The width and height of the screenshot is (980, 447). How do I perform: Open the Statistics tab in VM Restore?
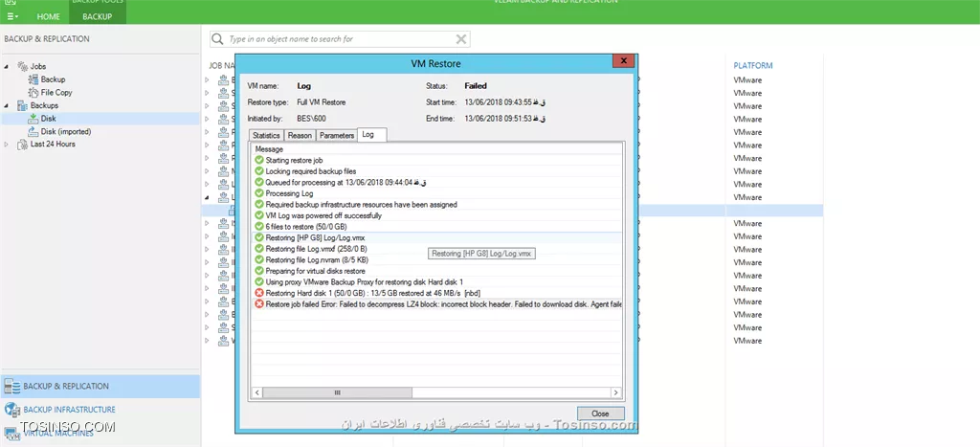[266, 136]
